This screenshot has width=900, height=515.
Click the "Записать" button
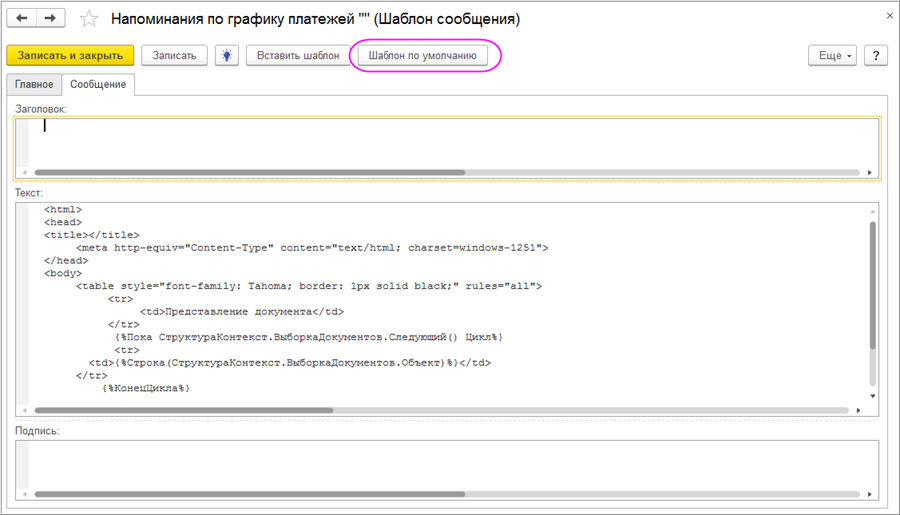point(175,56)
